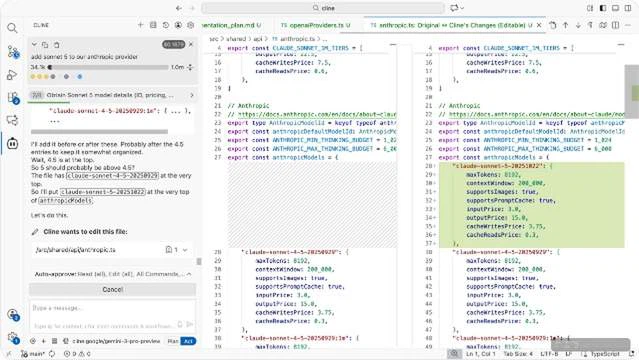Open Cline settings gear in panel header
The image size is (639, 360).
pos(190,25)
